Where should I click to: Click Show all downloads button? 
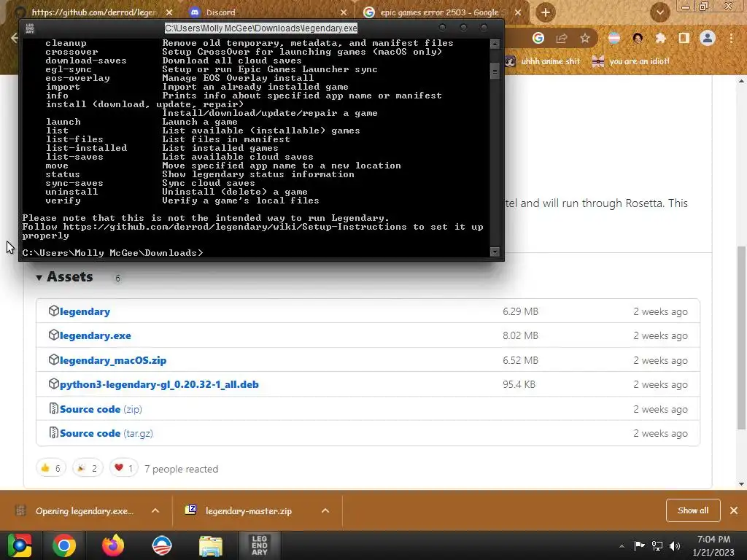point(693,510)
